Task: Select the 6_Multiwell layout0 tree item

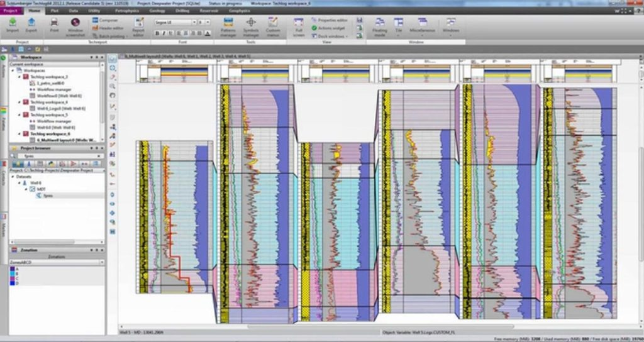Action: 67,140
